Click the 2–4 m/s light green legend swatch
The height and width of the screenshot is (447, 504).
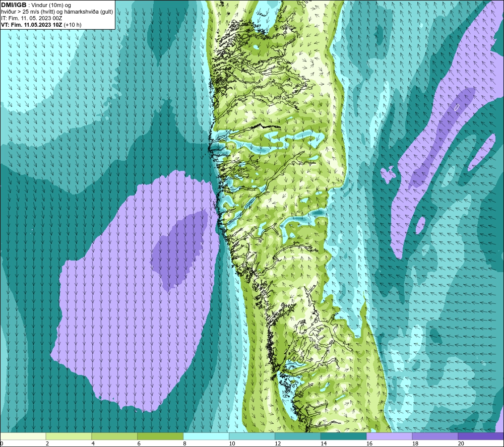click(x=69, y=436)
